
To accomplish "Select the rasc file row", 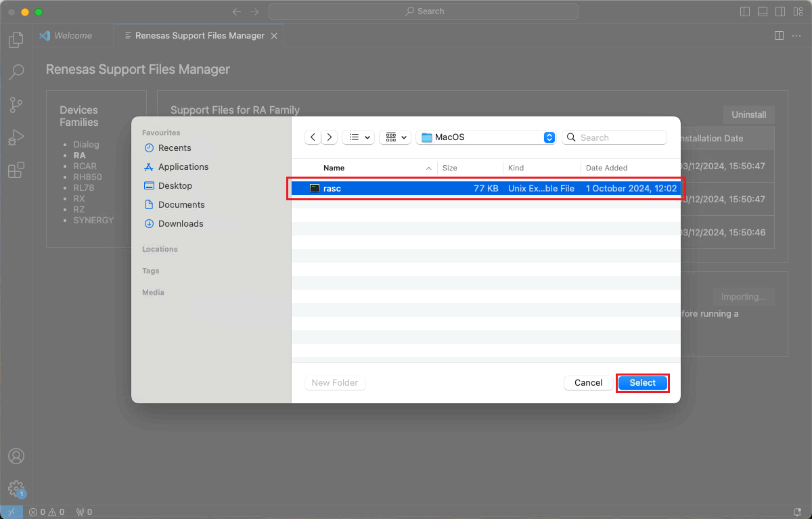I will click(486, 188).
